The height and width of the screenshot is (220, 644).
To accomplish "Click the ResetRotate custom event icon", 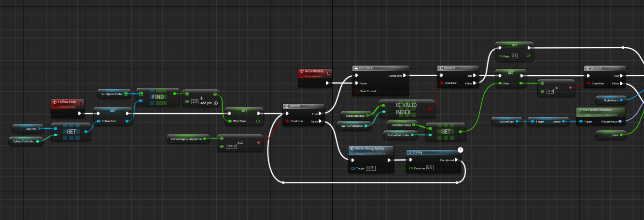I will tap(302, 72).
